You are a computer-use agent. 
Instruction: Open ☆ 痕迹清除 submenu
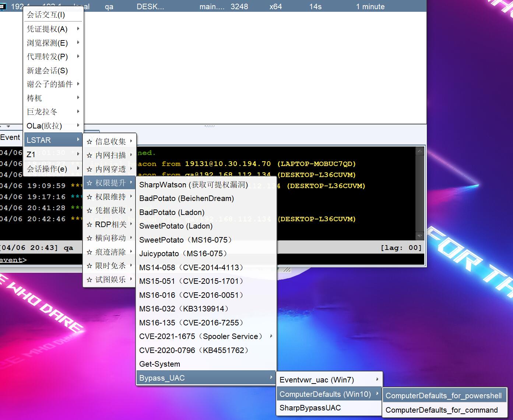(x=110, y=252)
